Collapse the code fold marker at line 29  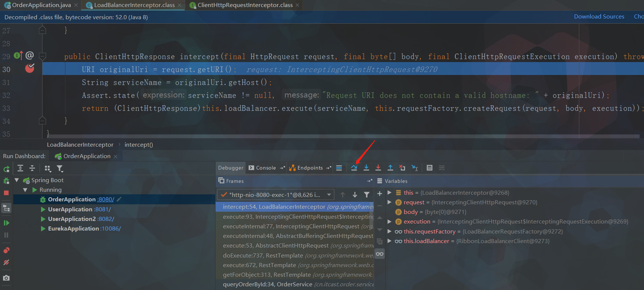click(x=43, y=56)
